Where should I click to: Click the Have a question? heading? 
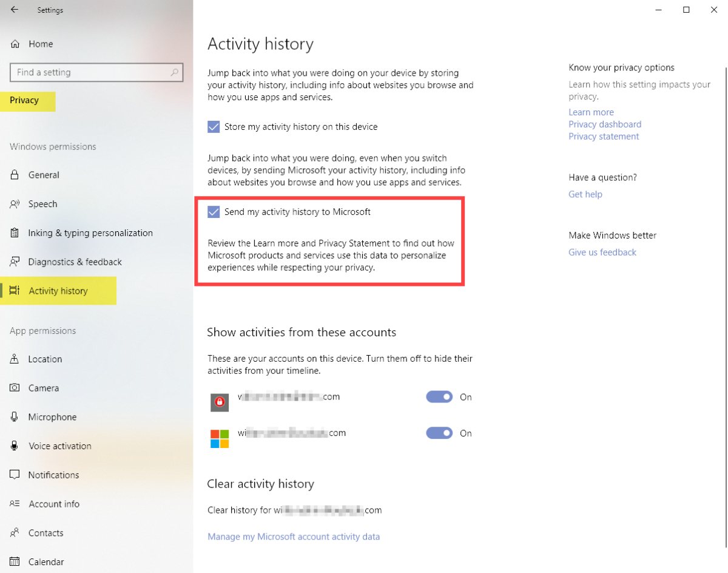point(602,177)
